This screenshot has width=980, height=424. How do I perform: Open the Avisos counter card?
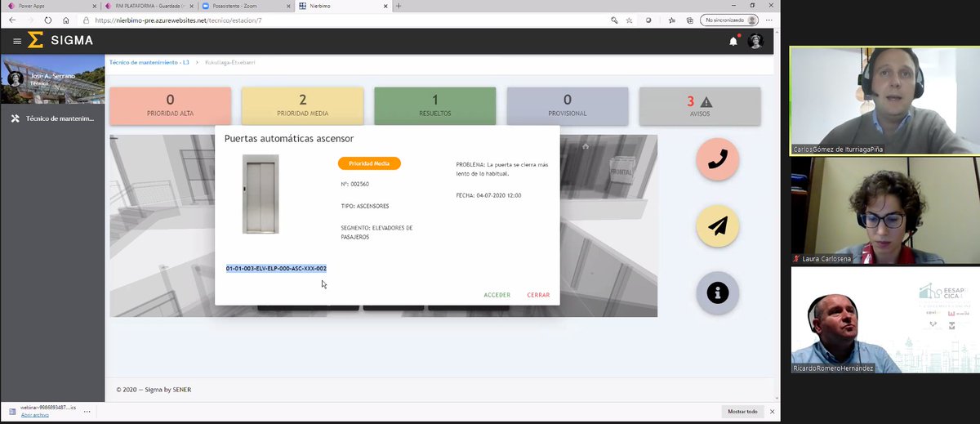tap(699, 105)
